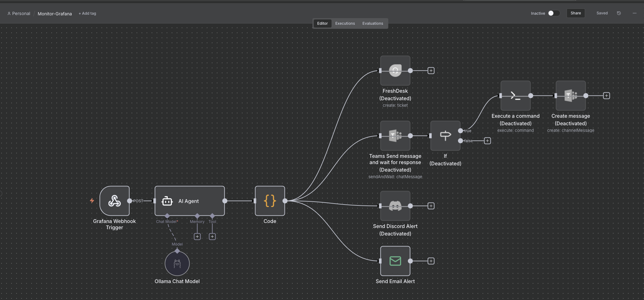Switch to the Evaluations tab

pyautogui.click(x=372, y=23)
